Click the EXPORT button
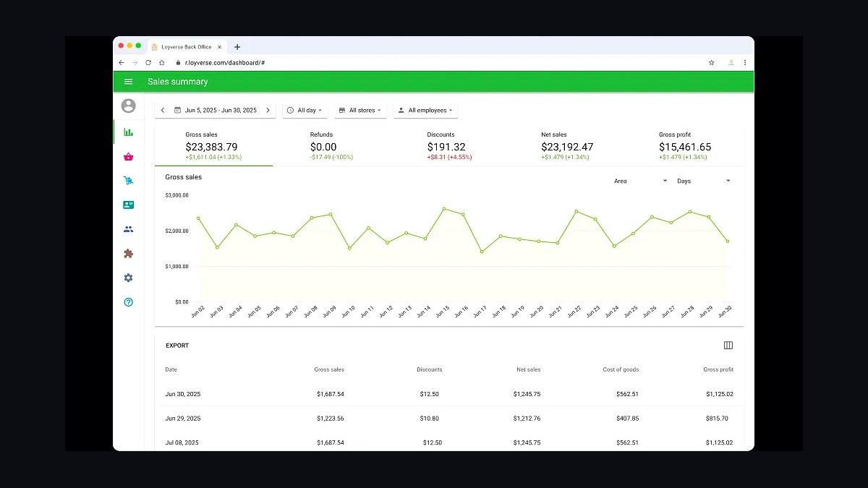Image resolution: width=868 pixels, height=488 pixels. (x=177, y=346)
